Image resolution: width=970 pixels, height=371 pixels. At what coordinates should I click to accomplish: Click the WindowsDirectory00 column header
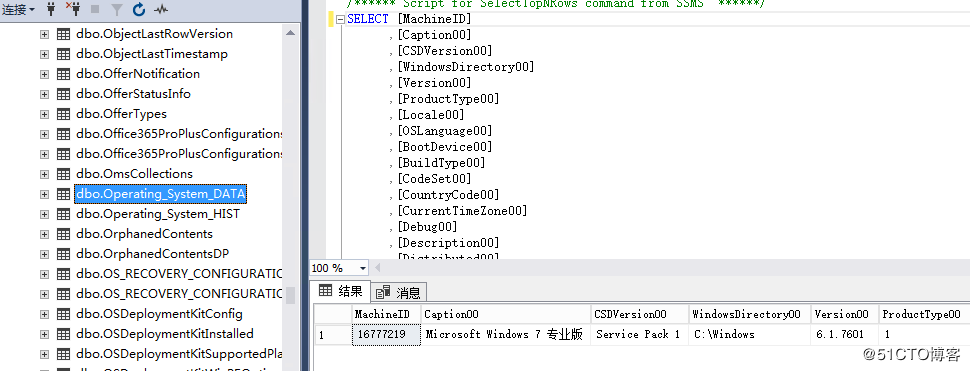(750, 314)
